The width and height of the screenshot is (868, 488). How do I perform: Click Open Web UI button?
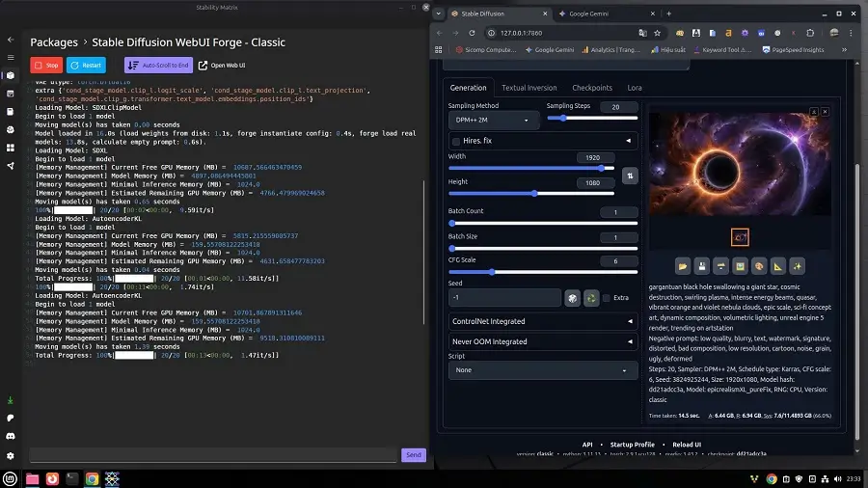click(x=222, y=66)
